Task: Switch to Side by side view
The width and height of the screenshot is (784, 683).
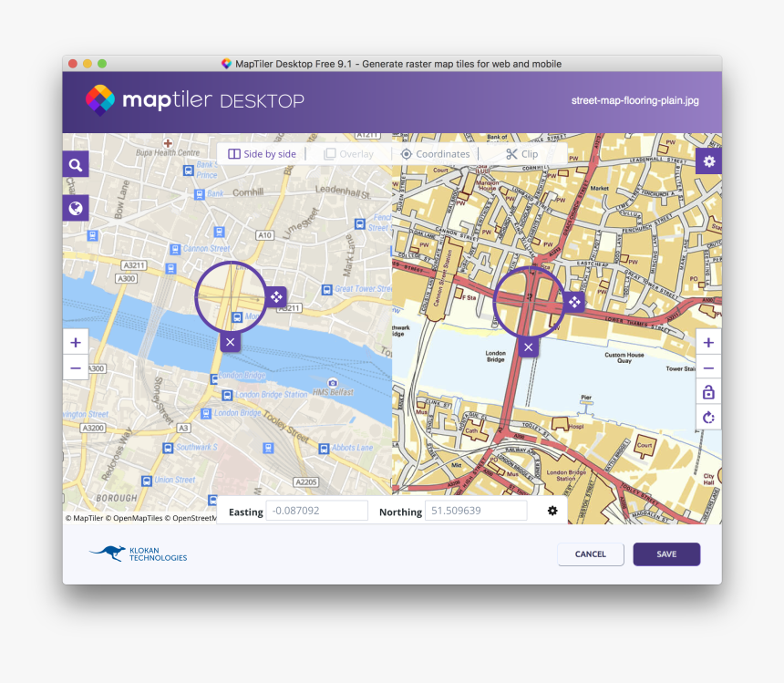Action: click(x=262, y=154)
